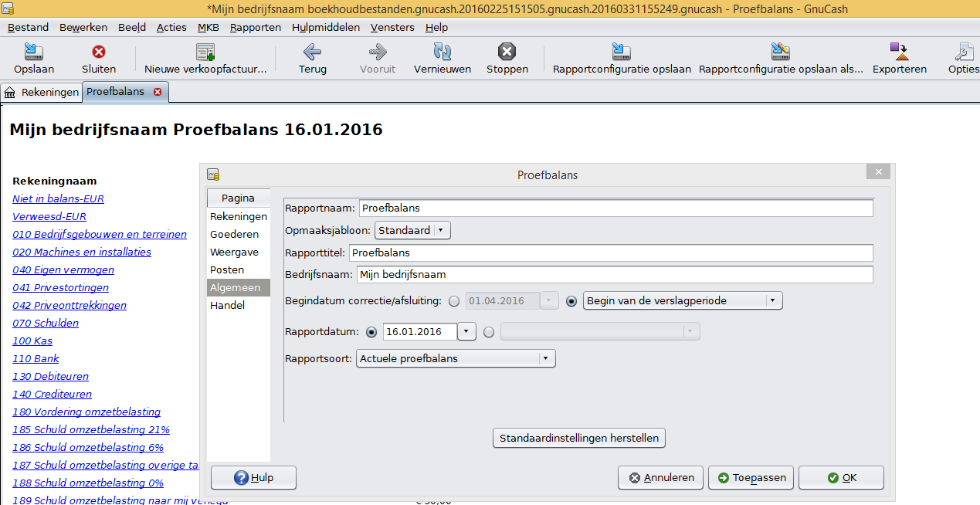The height and width of the screenshot is (505, 980).
Task: Close the Proefbalans tab with red X
Action: tap(158, 92)
